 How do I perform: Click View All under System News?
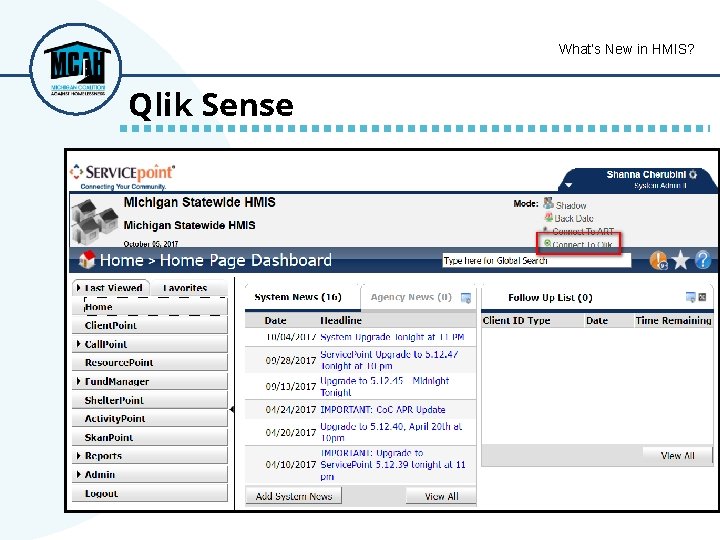pos(441,496)
